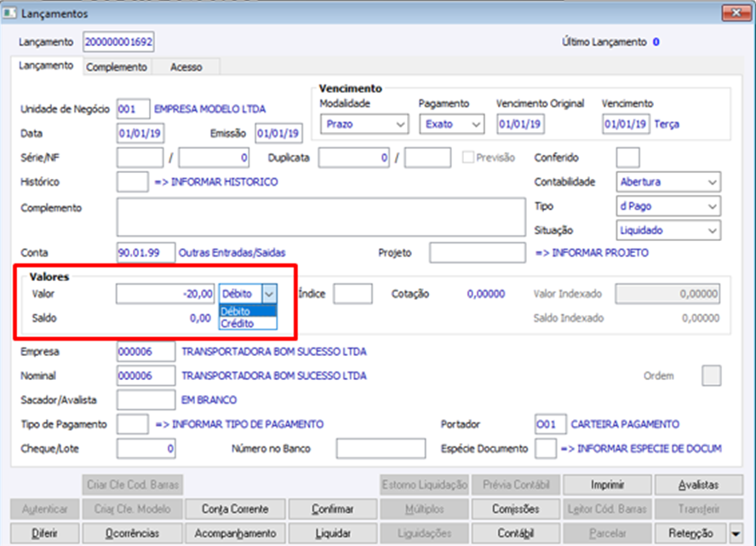Click the Duplicata number field
The image size is (756, 546).
(354, 158)
